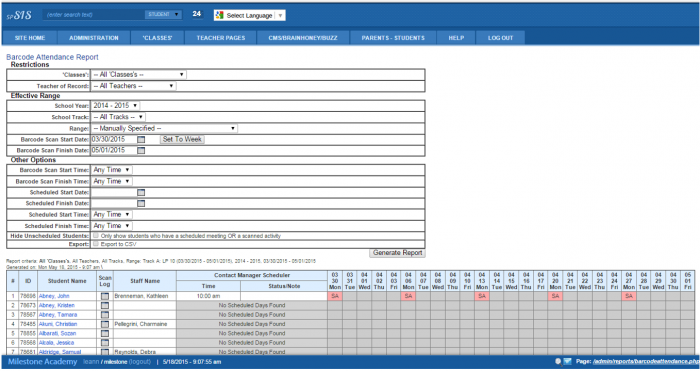Image resolution: width=700 pixels, height=371 pixels.
Task: Open the TEACHER PAGES menu
Action: coord(221,38)
